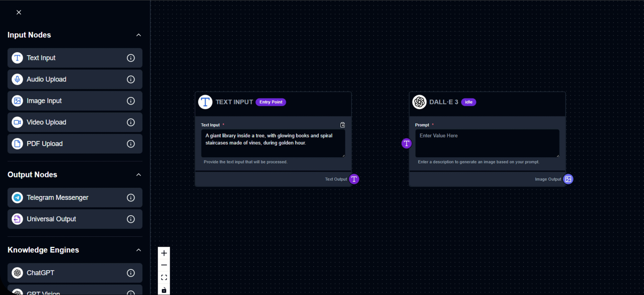Click the Telegram Messenger icon
This screenshot has width=644, height=295.
click(x=17, y=198)
